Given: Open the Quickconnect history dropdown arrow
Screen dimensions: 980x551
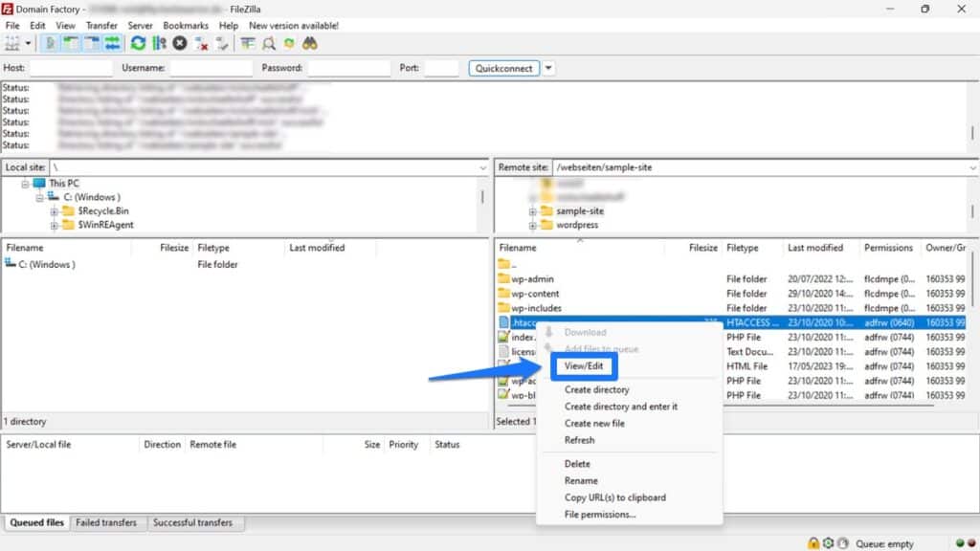Looking at the screenshot, I should [547, 67].
